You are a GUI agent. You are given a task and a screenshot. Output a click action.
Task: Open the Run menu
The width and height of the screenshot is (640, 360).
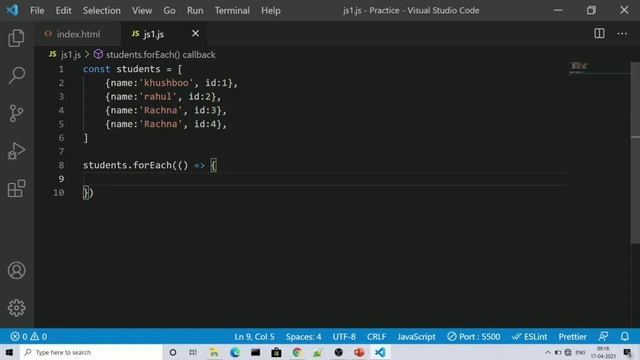click(x=195, y=10)
